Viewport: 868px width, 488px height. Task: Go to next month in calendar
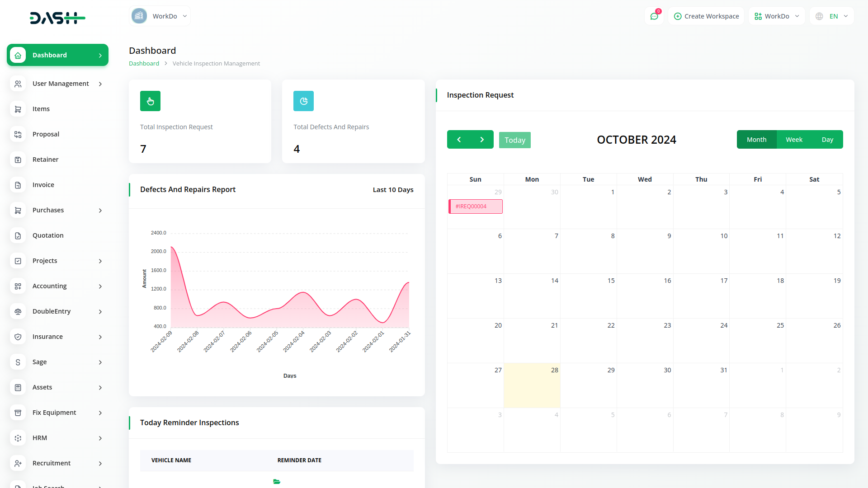click(x=482, y=140)
